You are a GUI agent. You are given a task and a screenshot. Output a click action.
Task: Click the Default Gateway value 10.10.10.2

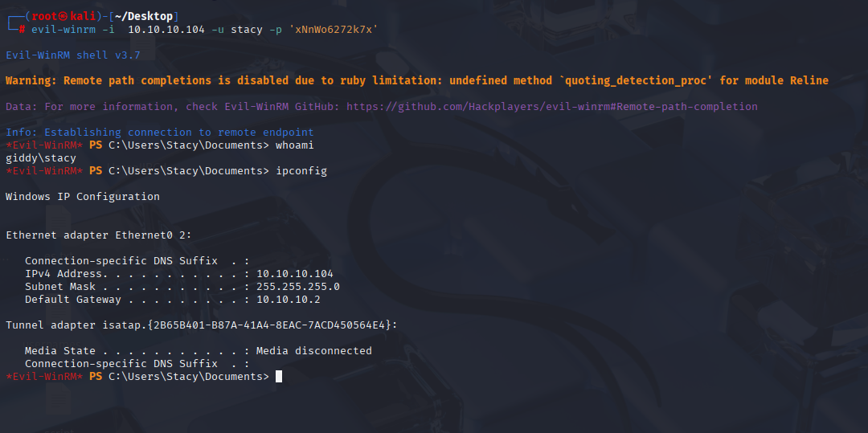click(x=288, y=300)
